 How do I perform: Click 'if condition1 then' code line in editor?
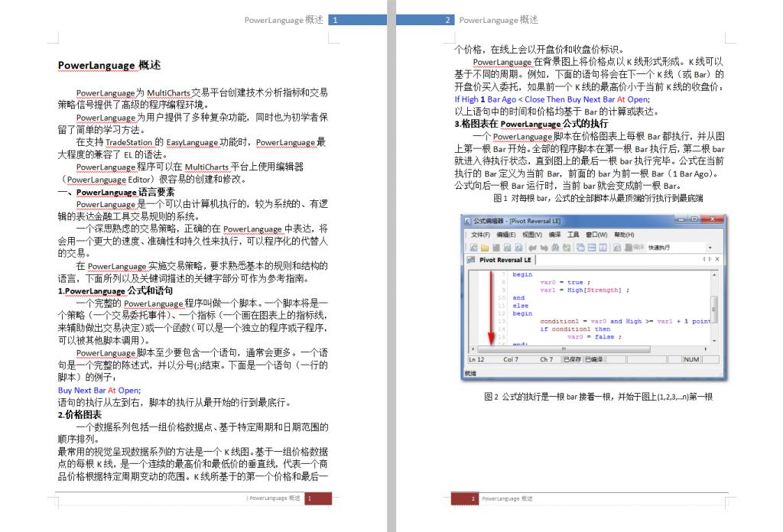tap(575, 329)
